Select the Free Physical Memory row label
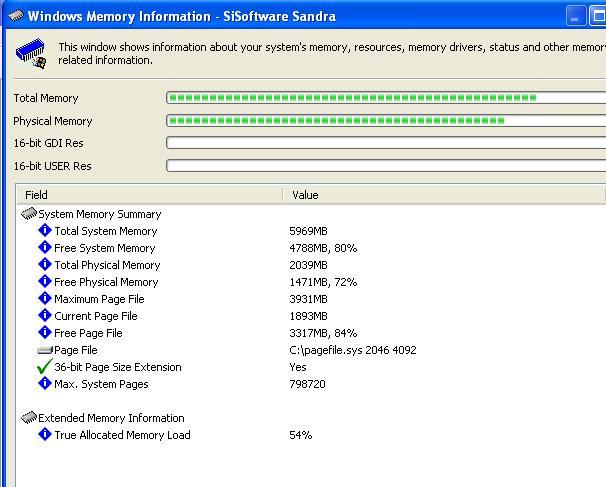The image size is (606, 487). pyautogui.click(x=106, y=282)
